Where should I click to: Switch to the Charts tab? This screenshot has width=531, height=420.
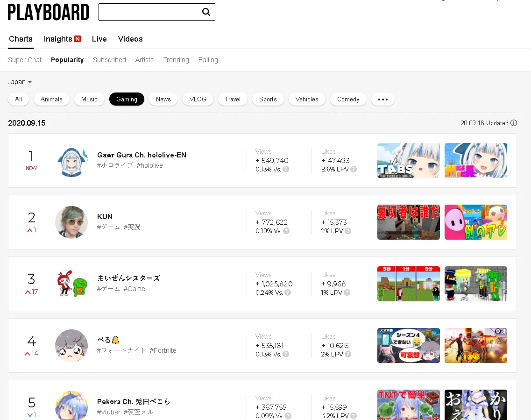coord(21,39)
